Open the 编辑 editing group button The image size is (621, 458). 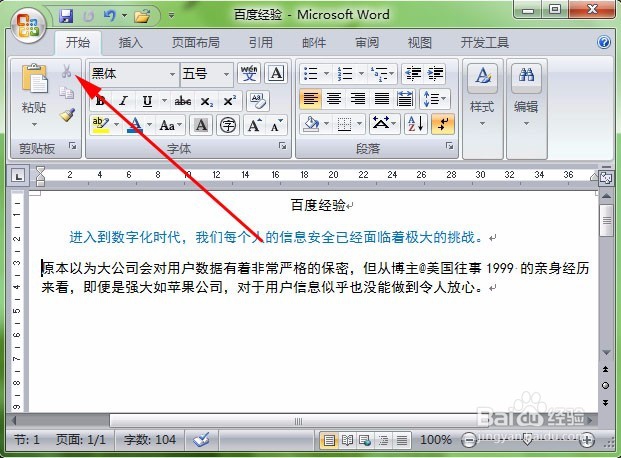click(x=526, y=95)
